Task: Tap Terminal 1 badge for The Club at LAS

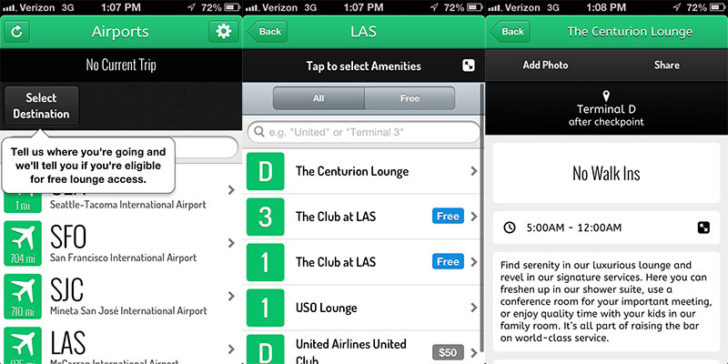Action: click(x=265, y=262)
